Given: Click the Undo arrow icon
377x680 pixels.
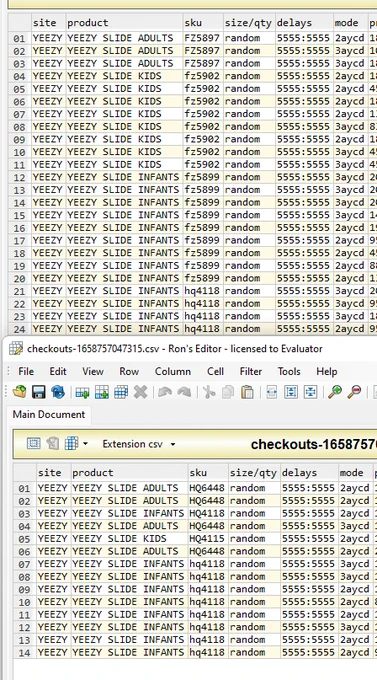Looking at the screenshot, I should pos(164,392).
